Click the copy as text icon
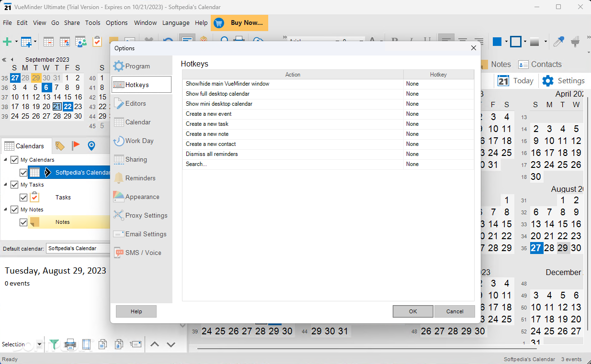This screenshot has width=591, height=364. [x=119, y=344]
